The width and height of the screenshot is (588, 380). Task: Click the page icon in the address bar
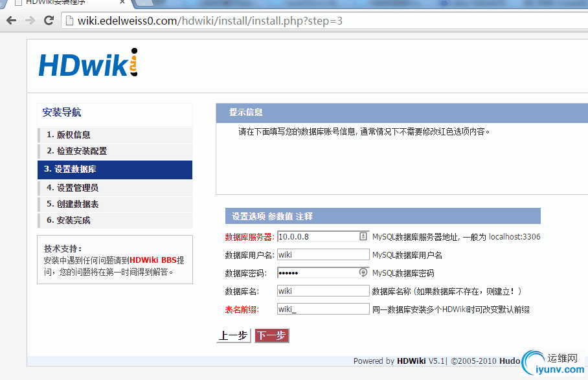point(69,21)
